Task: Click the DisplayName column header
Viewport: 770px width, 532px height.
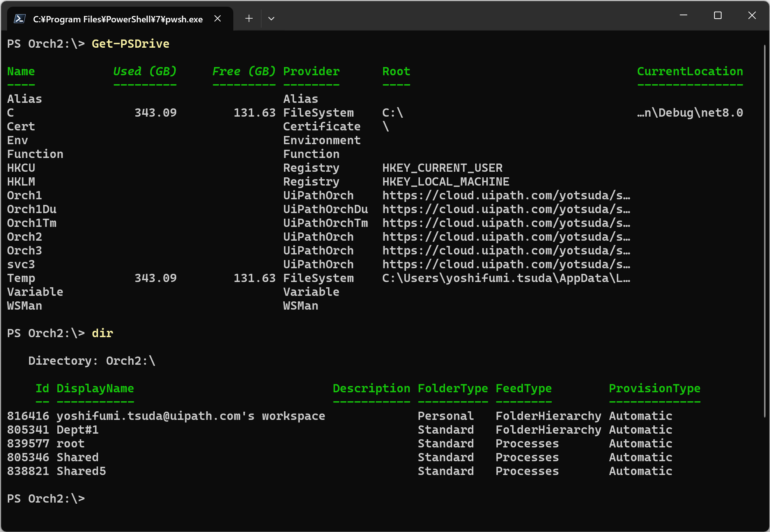Action: pyautogui.click(x=95, y=388)
